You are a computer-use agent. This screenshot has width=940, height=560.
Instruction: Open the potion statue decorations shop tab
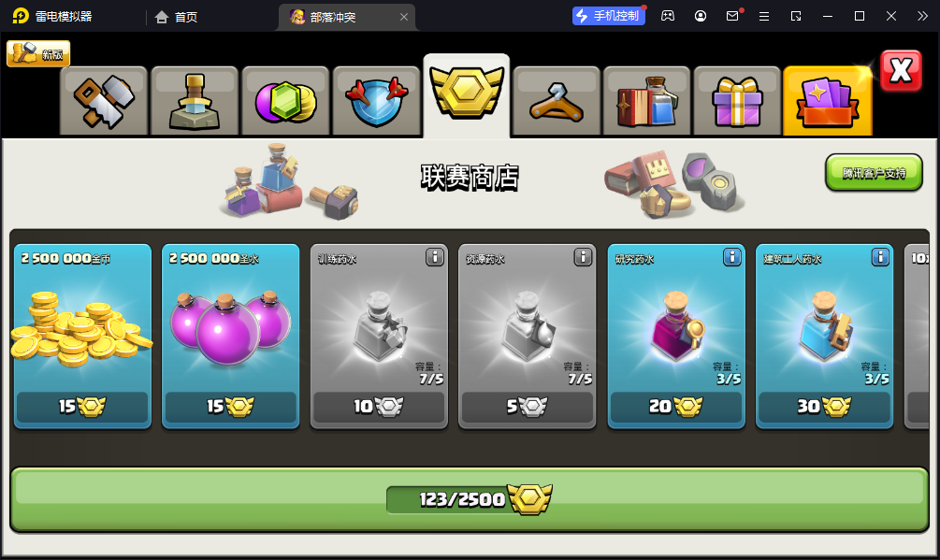point(195,101)
